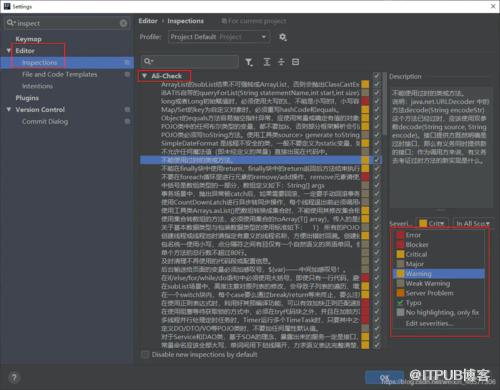Open File and Code Templates page
500x390 pixels.
(60, 74)
